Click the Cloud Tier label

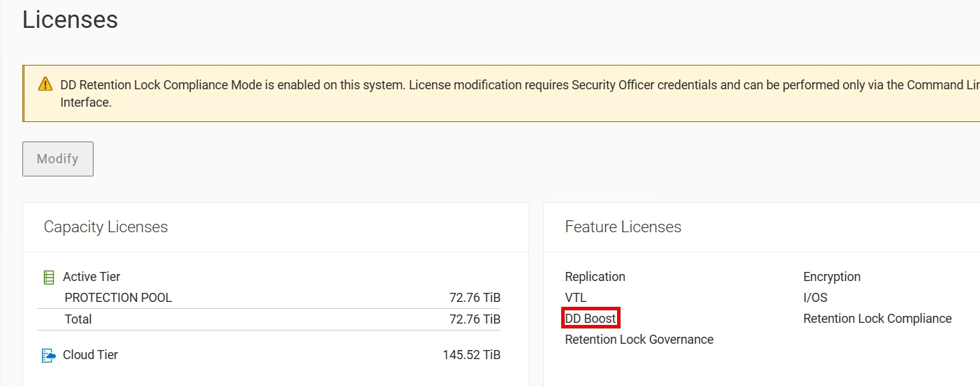tap(90, 355)
